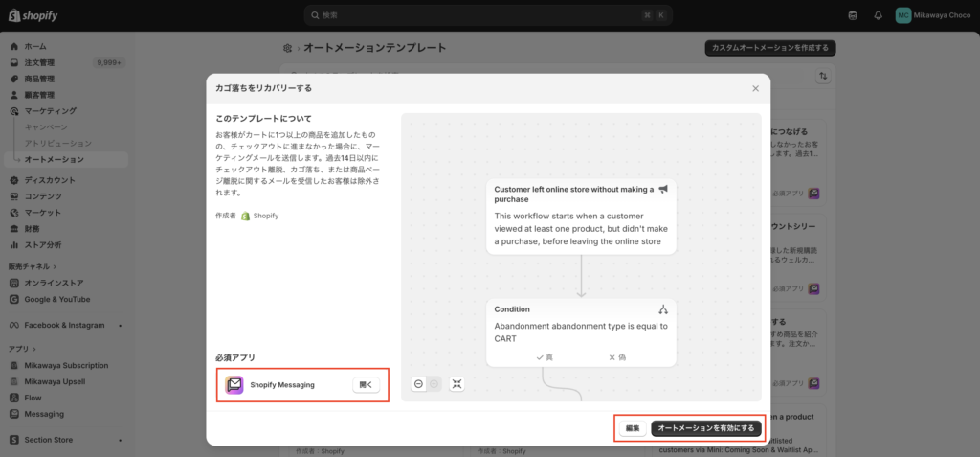
Task: Close the カゴ落ちをリカバリーする dialog
Action: tap(755, 88)
